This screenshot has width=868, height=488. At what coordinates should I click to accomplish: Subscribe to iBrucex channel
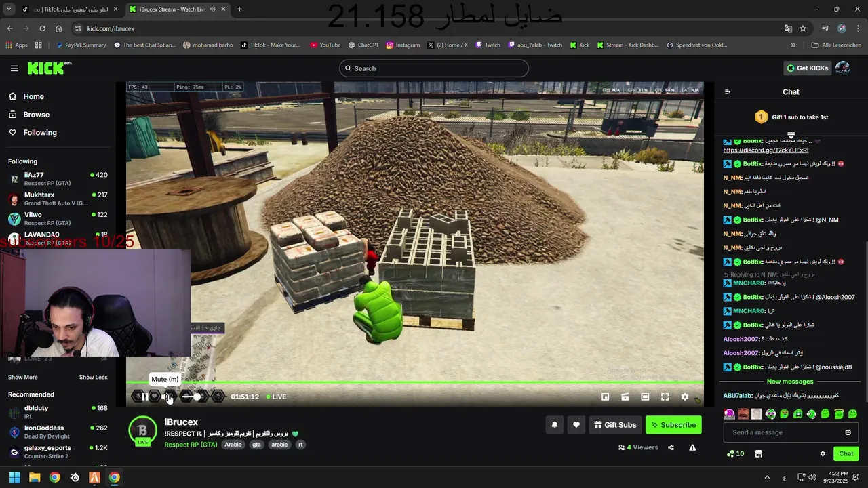tap(673, 425)
